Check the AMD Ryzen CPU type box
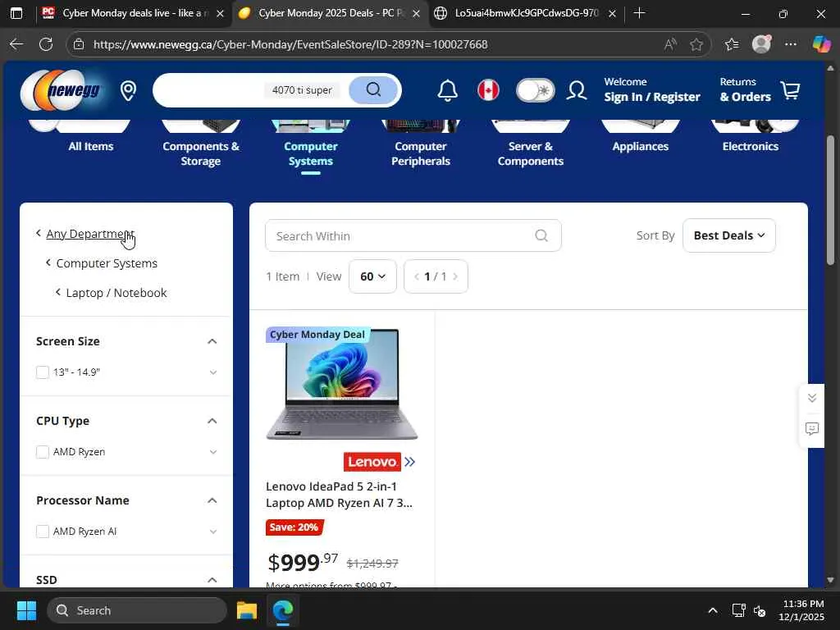The width and height of the screenshot is (840, 630). click(43, 452)
